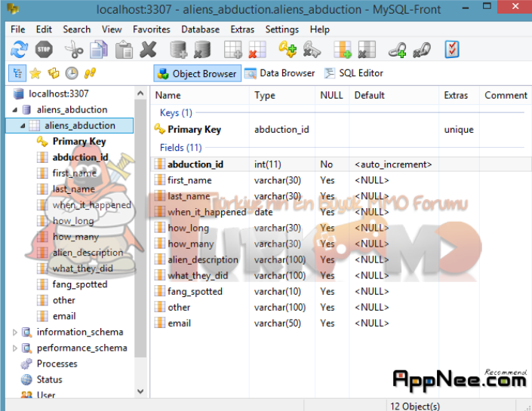Sort by the Default column header
Image resolution: width=532 pixels, height=411 pixels.
pos(394,95)
